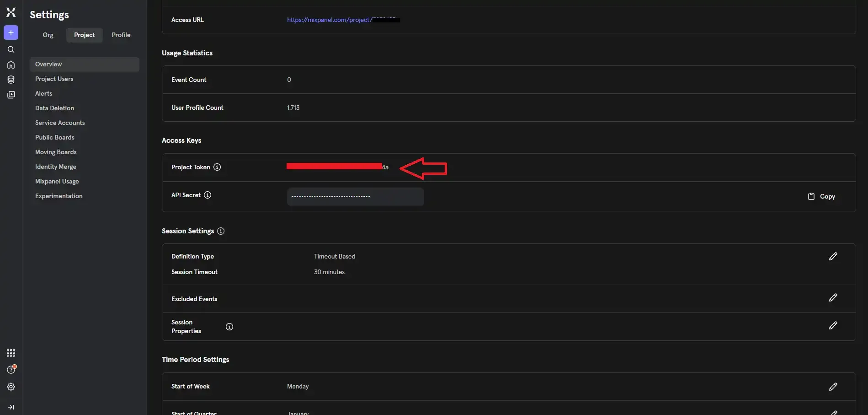Screen dimensions: 868x415
Task: Open the settings gear icon
Action: pos(11,387)
